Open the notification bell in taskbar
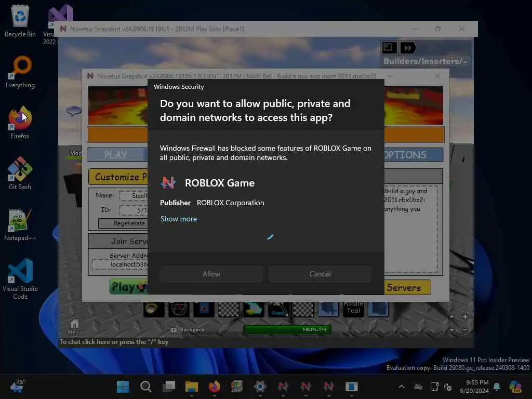This screenshot has height=399, width=532. pos(497,387)
